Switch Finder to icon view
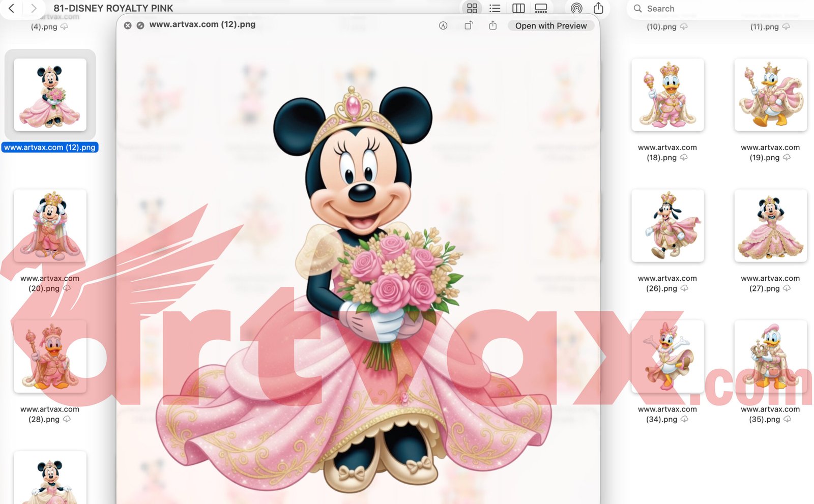Image resolution: width=814 pixels, height=504 pixels. tap(472, 8)
